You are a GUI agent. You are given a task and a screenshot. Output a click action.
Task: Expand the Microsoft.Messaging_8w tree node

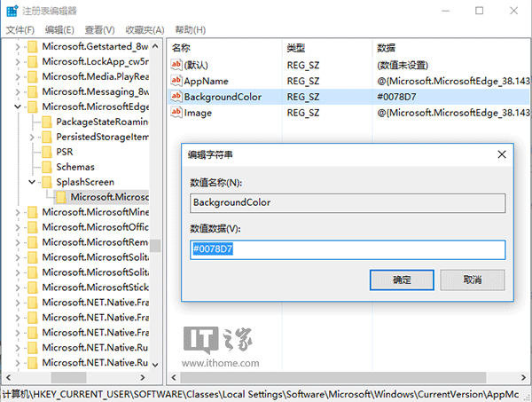click(x=18, y=91)
